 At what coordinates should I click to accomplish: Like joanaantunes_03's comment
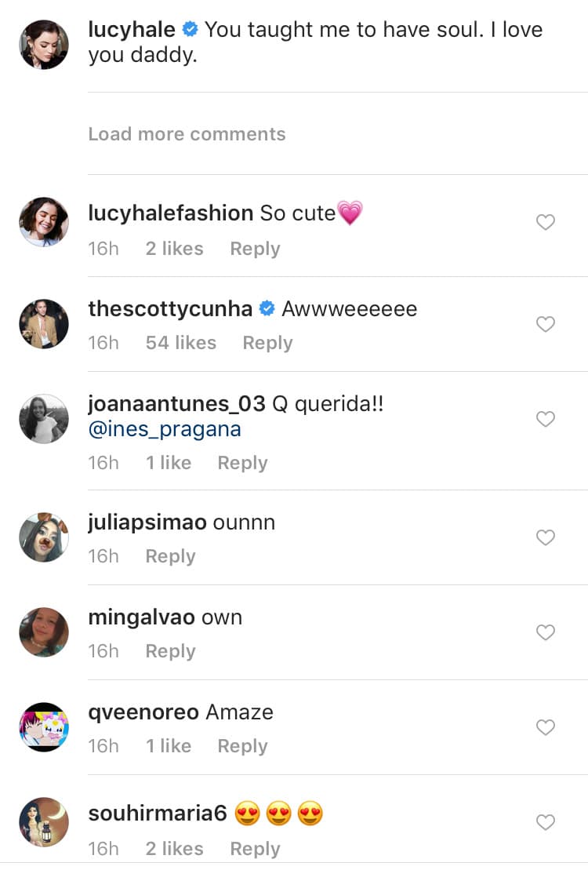click(546, 419)
